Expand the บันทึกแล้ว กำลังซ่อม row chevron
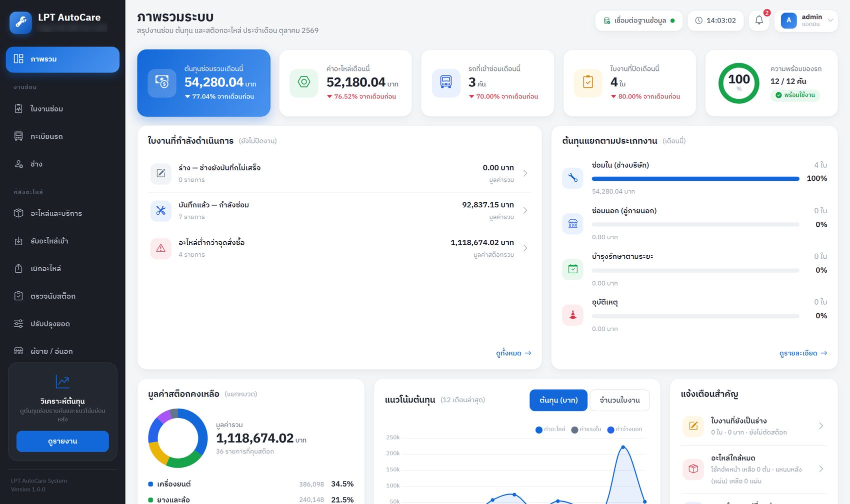 click(525, 210)
